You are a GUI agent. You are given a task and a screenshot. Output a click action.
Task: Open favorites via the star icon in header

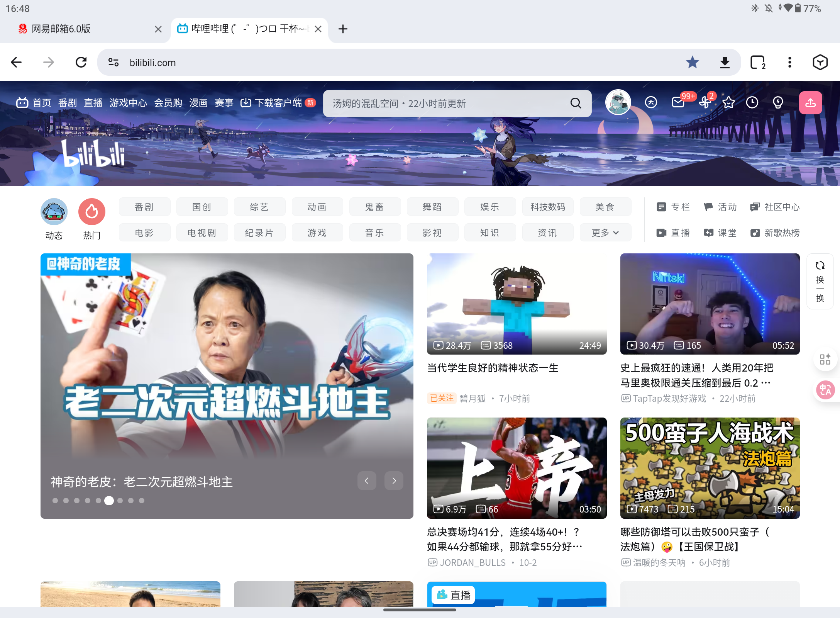click(729, 102)
